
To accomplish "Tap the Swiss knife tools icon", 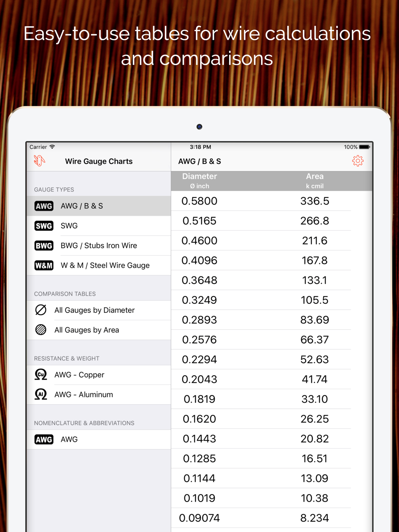I will pyautogui.click(x=39, y=161).
